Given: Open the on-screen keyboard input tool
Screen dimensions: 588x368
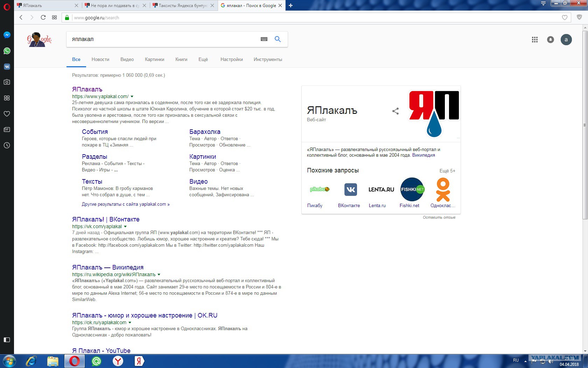Looking at the screenshot, I should click(264, 39).
